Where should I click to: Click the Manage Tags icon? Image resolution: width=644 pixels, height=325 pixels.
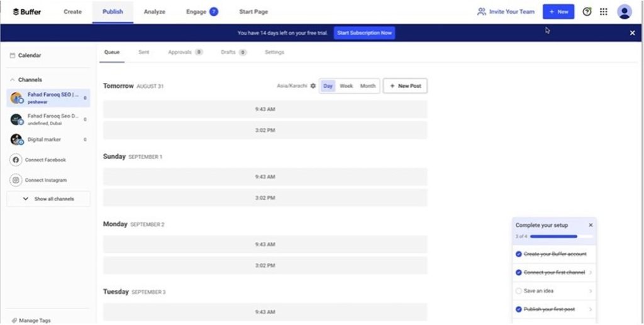pos(14,321)
